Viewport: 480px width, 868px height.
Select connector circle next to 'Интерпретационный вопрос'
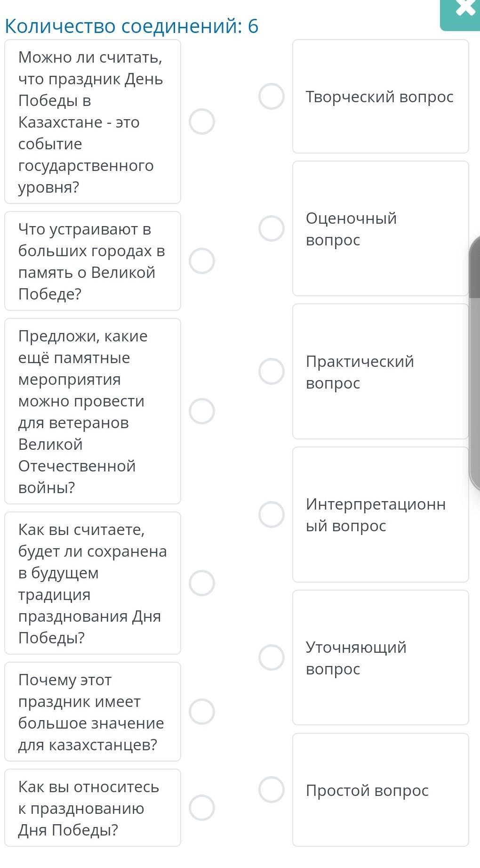pyautogui.click(x=272, y=514)
